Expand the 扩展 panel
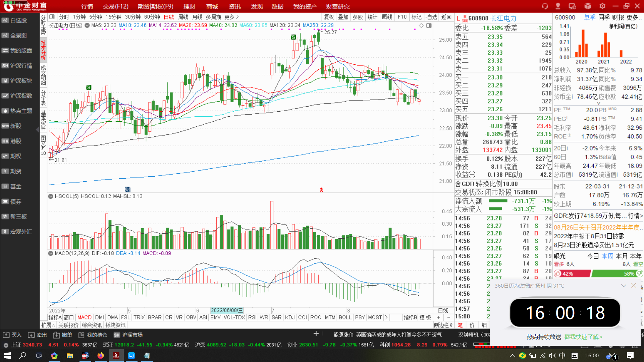Image resolution: width=644 pixels, height=362 pixels. tap(48, 325)
